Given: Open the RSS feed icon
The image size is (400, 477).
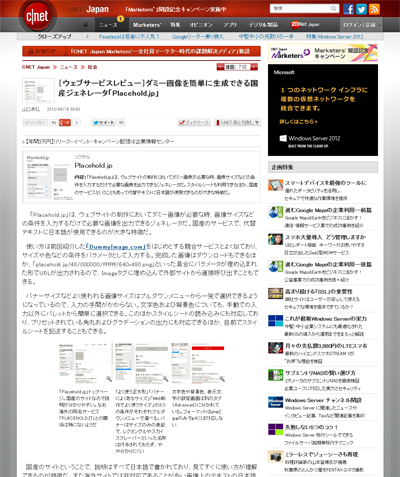Looking at the screenshot, I should tap(374, 9).
